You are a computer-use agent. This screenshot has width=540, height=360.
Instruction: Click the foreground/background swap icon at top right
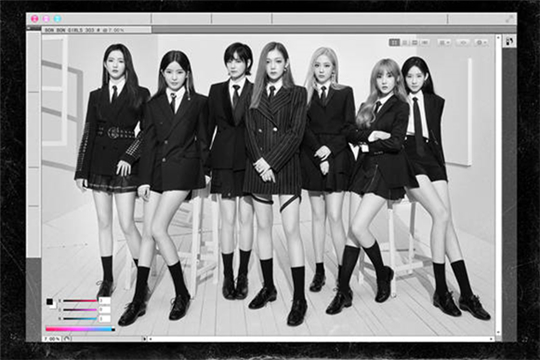509,41
